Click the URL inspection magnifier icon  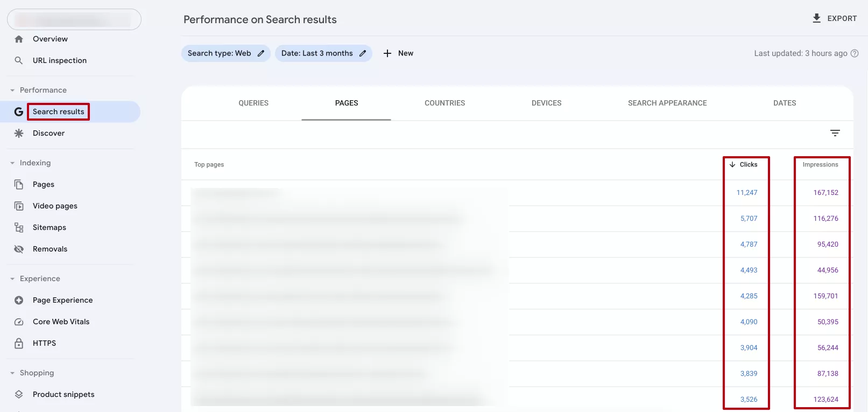[x=19, y=60]
